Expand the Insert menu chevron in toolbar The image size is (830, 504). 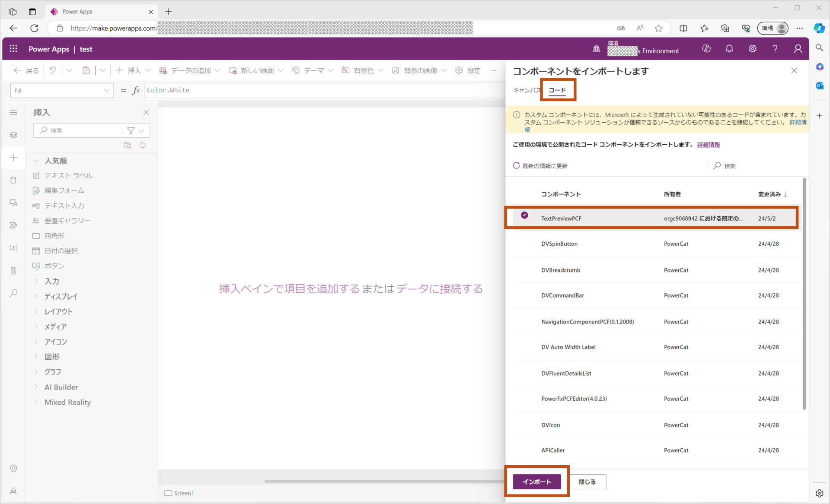pos(147,70)
